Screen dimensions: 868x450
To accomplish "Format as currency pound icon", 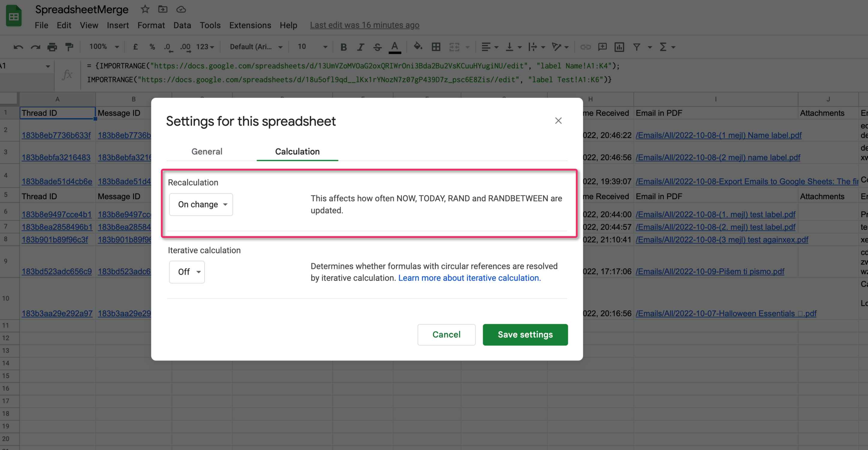I will (x=136, y=47).
